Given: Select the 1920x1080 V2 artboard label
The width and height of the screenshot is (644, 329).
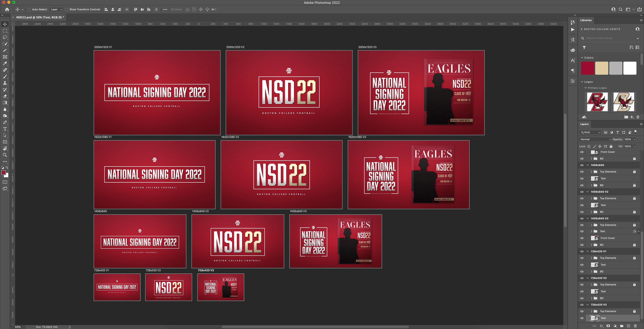Looking at the screenshot, I should click(x=230, y=137).
